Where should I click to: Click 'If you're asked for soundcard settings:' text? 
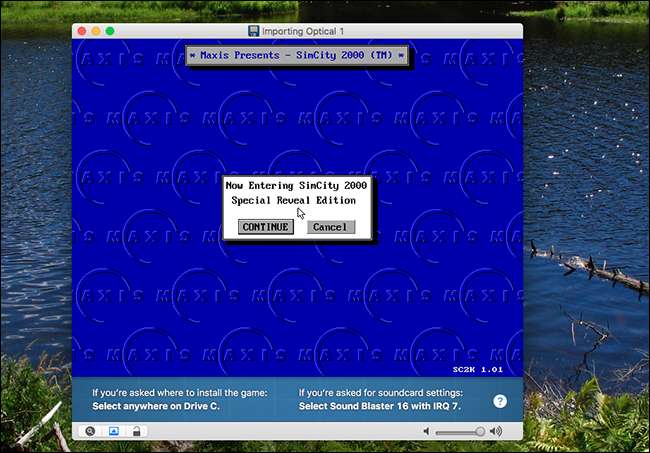click(x=381, y=392)
